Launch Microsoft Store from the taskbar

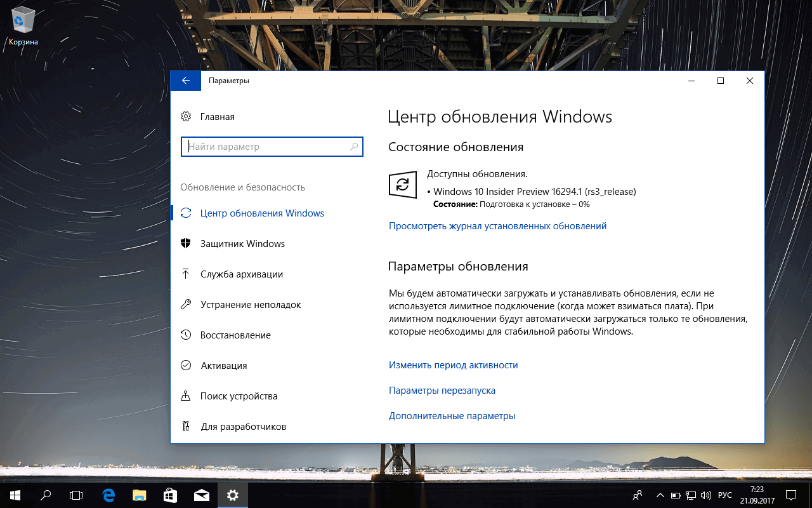pyautogui.click(x=170, y=495)
